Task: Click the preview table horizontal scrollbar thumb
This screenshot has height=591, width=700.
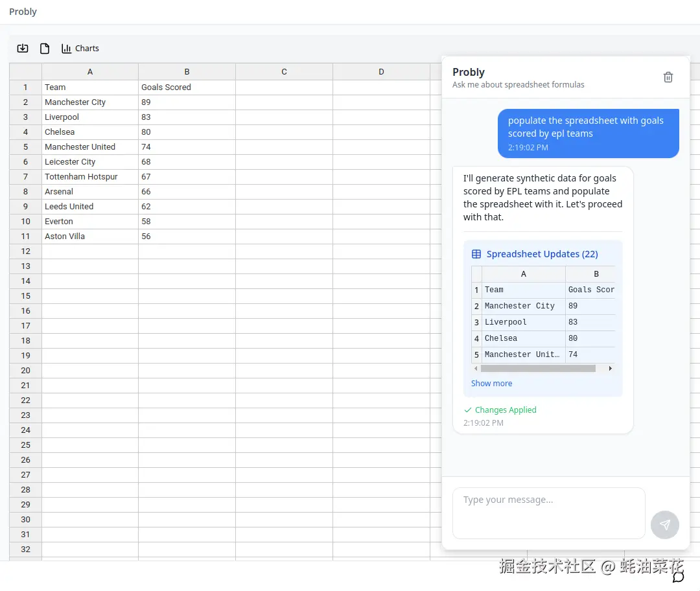Action: point(538,368)
